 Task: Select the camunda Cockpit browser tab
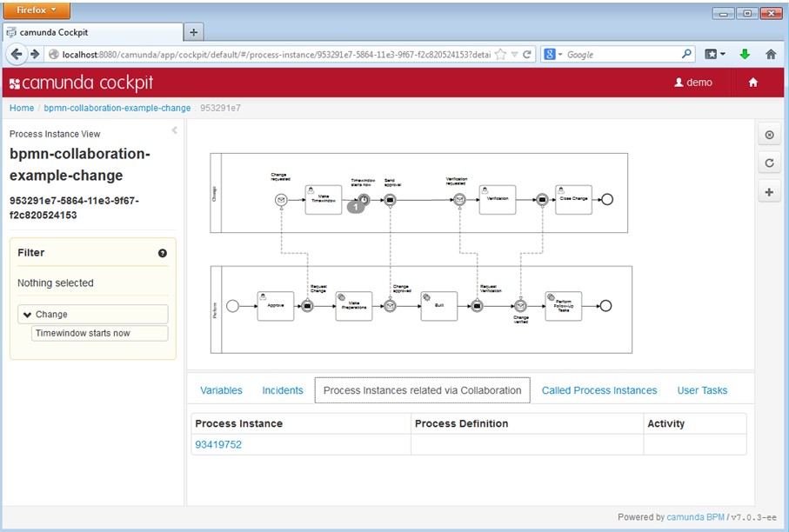(93, 32)
